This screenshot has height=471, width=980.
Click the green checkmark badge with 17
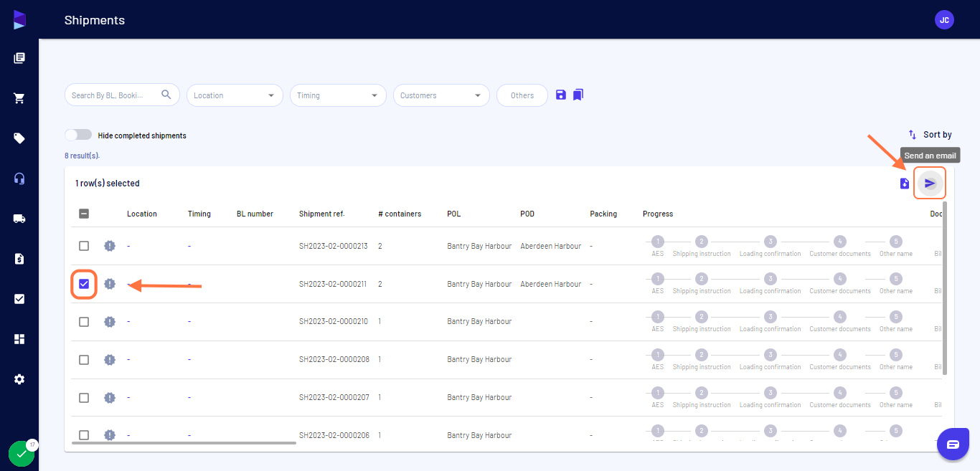22,454
